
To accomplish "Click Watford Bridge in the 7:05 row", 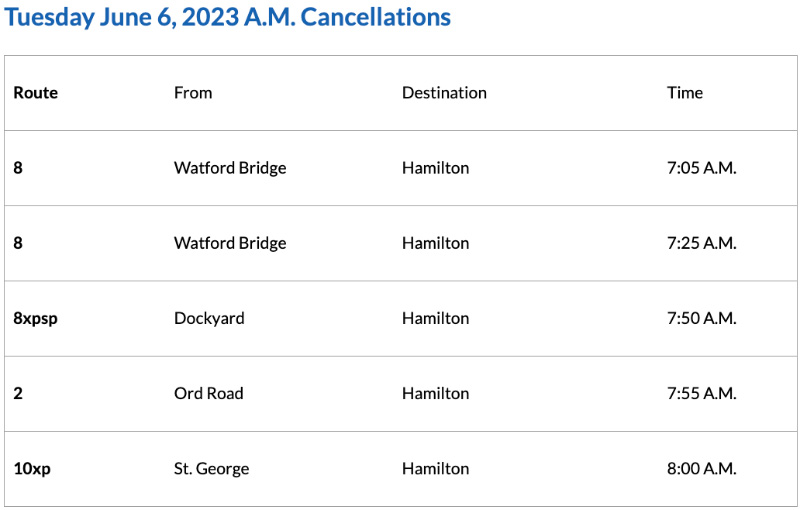I will [230, 168].
